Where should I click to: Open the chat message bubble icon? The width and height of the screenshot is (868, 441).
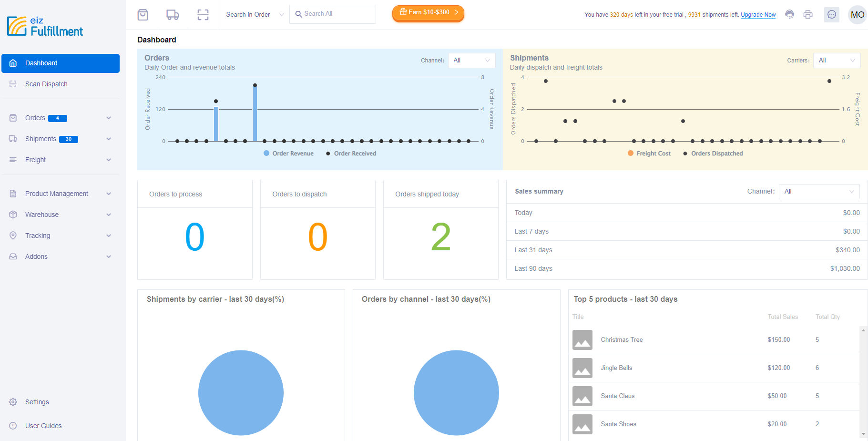(831, 15)
